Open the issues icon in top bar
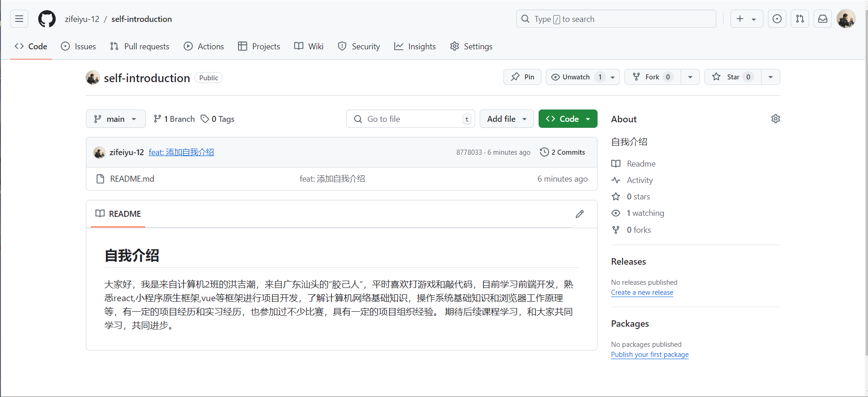This screenshot has width=868, height=397. (x=777, y=19)
